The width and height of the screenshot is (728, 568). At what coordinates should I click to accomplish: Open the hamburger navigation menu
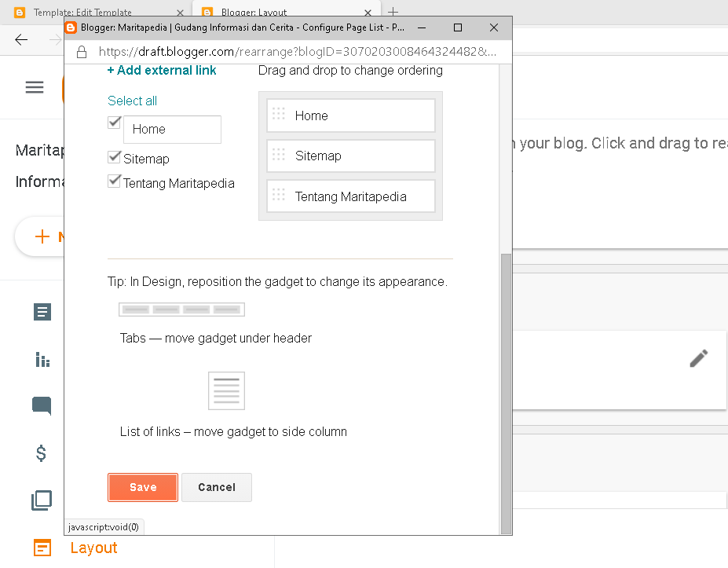pos(34,87)
